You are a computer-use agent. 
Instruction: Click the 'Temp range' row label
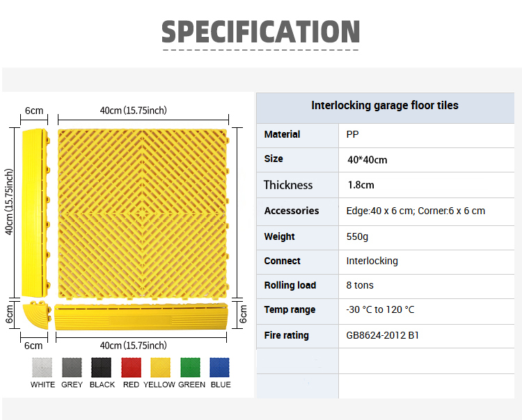coord(290,310)
